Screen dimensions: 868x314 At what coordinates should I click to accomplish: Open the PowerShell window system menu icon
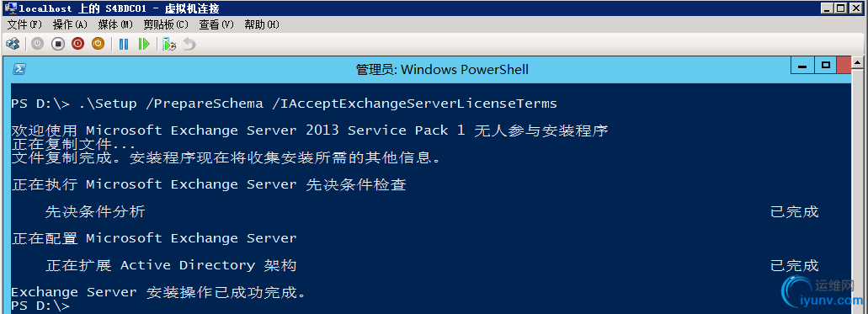tap(19, 69)
